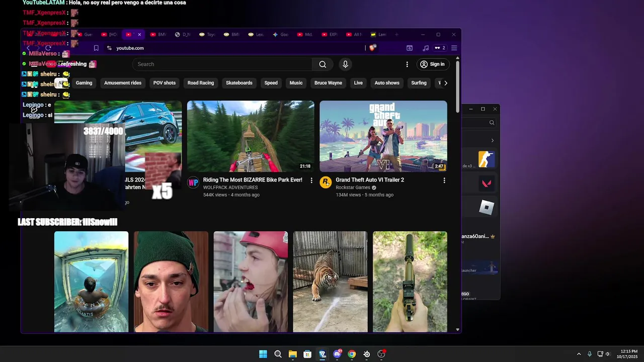The image size is (644, 362).
Task: Focus the YouTube Search field
Action: [x=222, y=64]
